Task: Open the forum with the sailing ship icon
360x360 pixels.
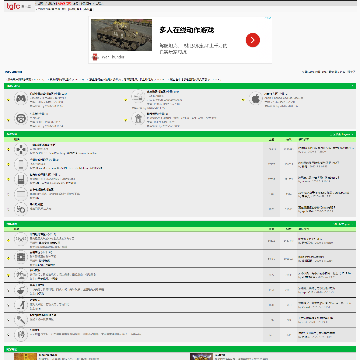Action: [x=21, y=274]
